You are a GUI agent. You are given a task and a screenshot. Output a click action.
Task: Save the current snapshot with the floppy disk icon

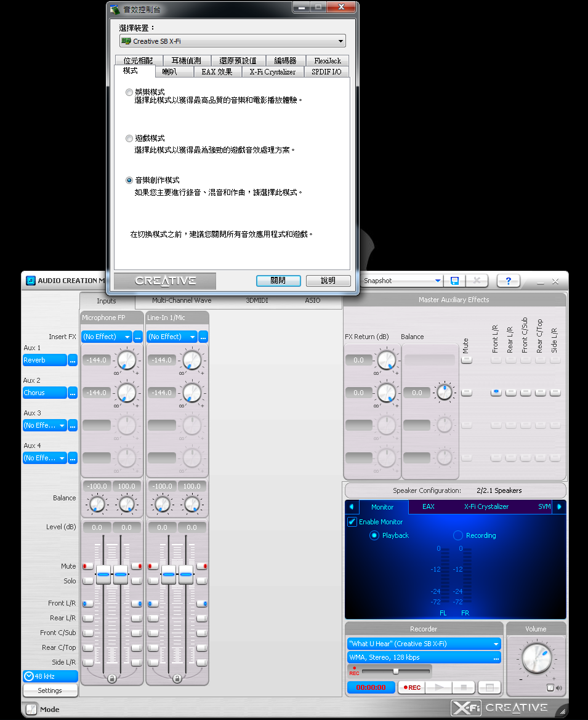click(455, 281)
